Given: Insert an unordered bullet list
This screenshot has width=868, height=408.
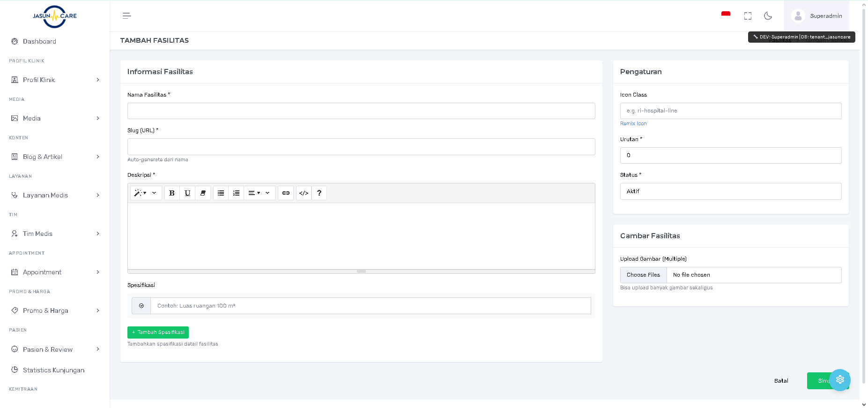Looking at the screenshot, I should 221,193.
